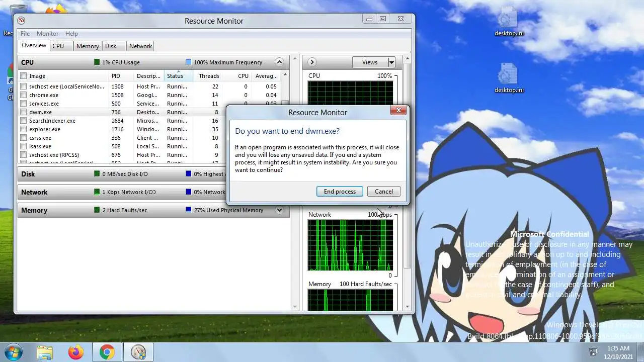
Task: Select SearchIndexer.exe checkbox
Action: (24, 121)
